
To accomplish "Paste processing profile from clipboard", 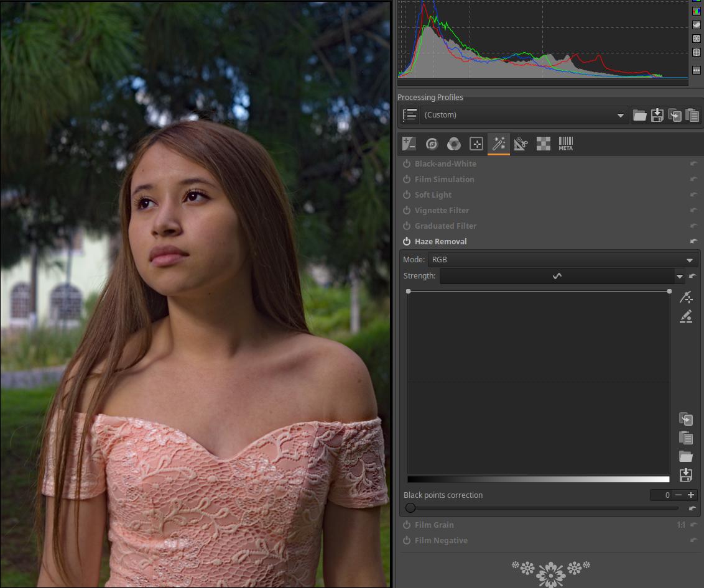I will [692, 115].
